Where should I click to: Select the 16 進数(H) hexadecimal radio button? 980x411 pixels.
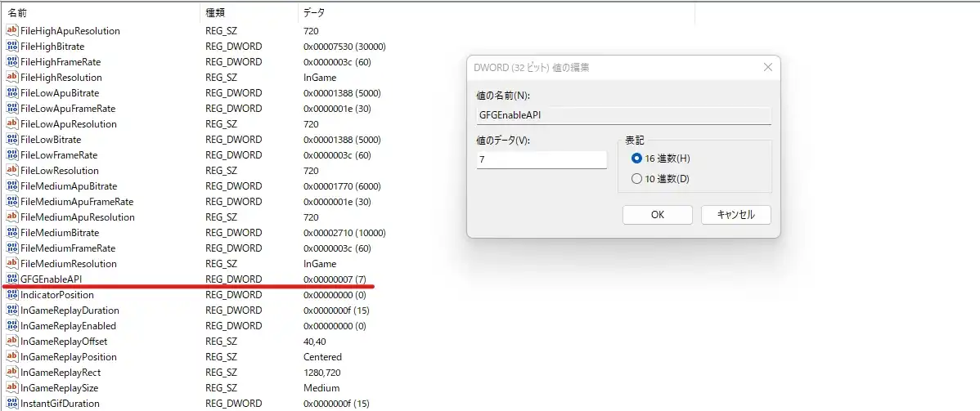click(637, 159)
